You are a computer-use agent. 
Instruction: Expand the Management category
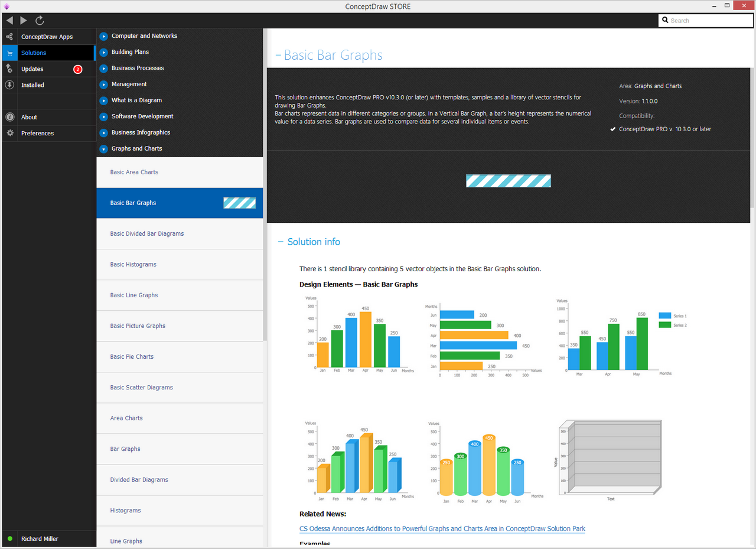point(104,85)
